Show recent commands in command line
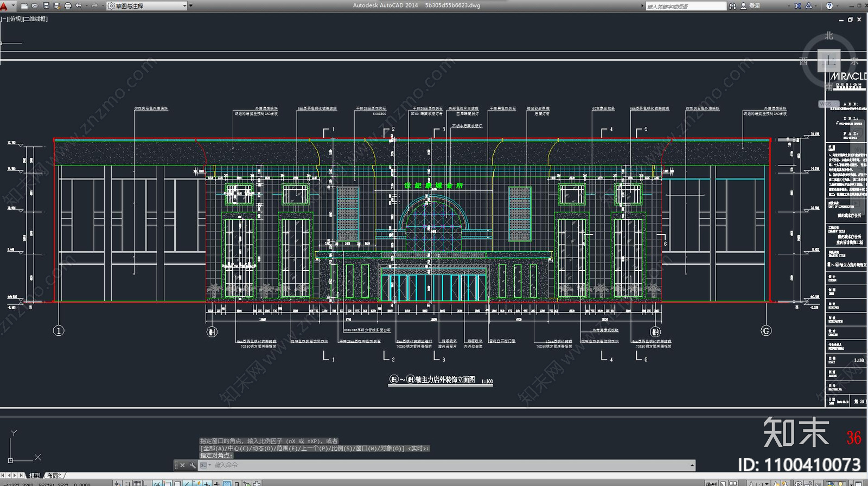Viewport: 868px width, 486px height. click(x=205, y=465)
